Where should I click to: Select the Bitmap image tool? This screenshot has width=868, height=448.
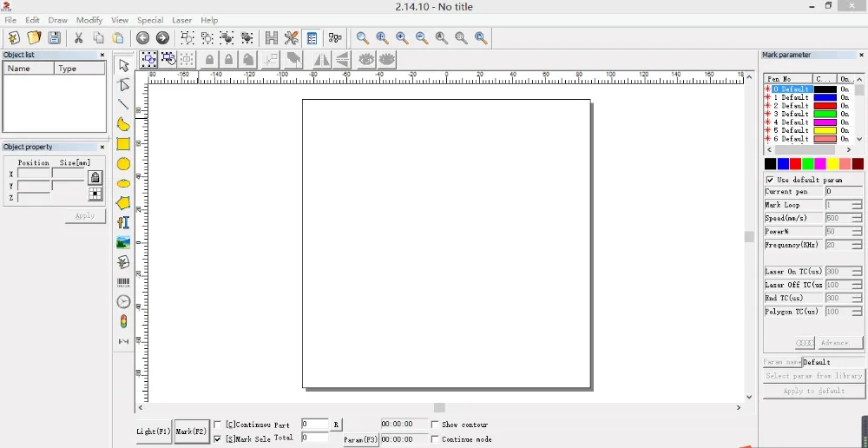123,242
